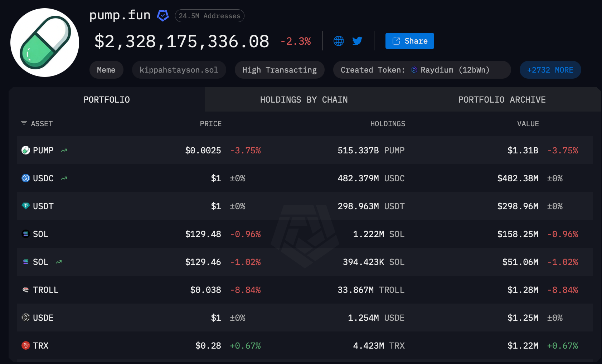Click the Raydium icon in Created Token tag
This screenshot has width=602, height=364.
414,70
